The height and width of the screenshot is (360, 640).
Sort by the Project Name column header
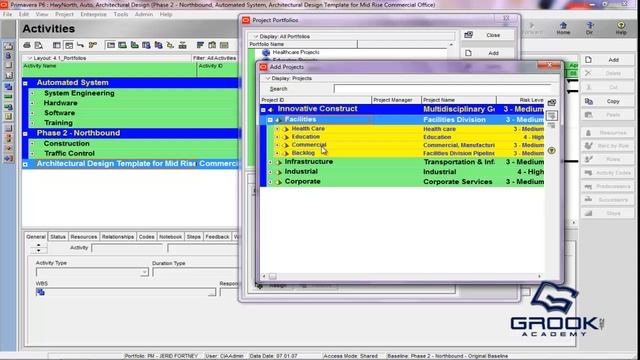[459, 100]
